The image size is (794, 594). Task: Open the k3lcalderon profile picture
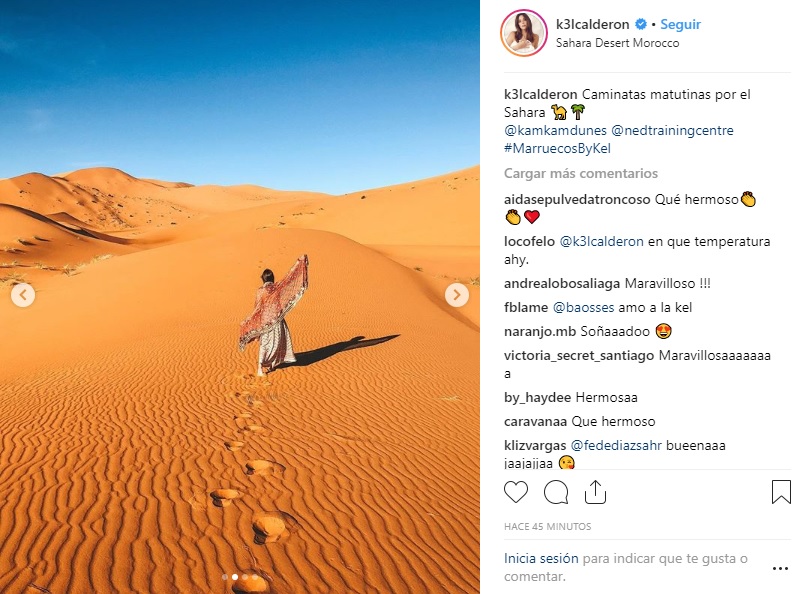[524, 33]
